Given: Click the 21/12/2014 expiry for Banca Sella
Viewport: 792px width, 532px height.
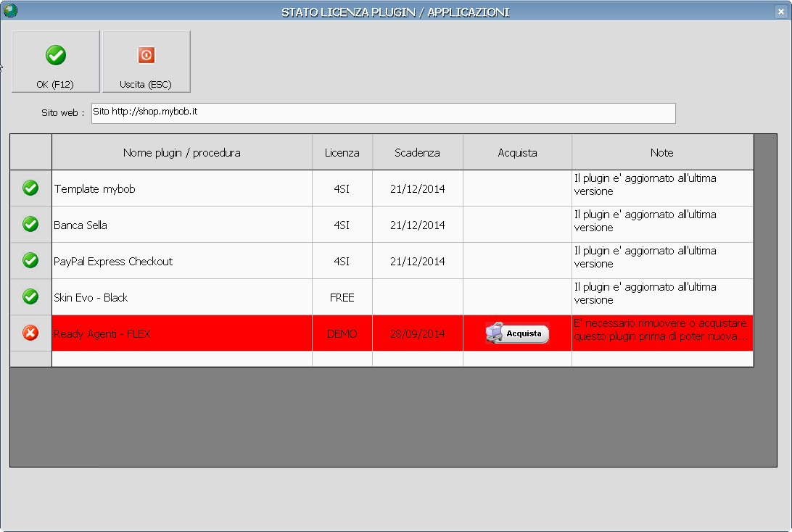Looking at the screenshot, I should [x=417, y=225].
